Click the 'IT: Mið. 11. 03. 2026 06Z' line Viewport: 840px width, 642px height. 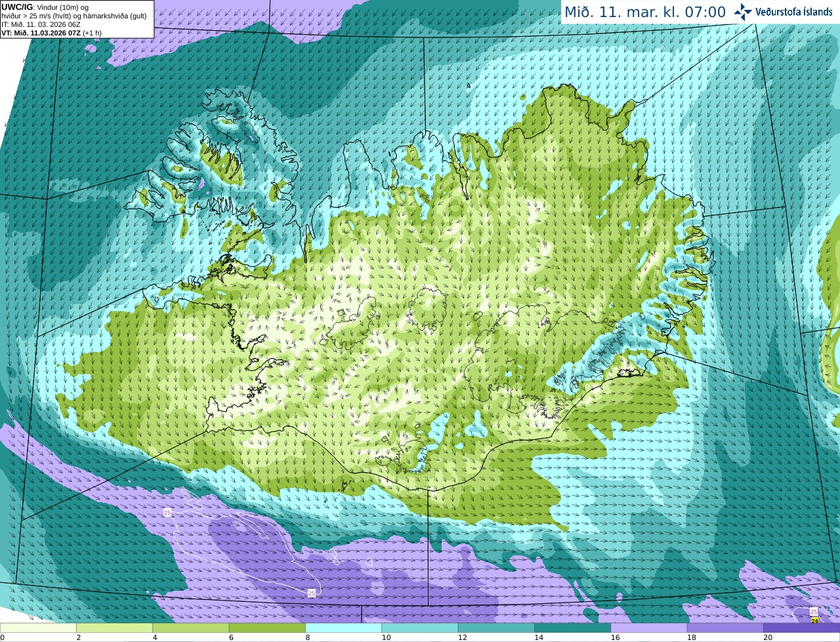pyautogui.click(x=41, y=24)
